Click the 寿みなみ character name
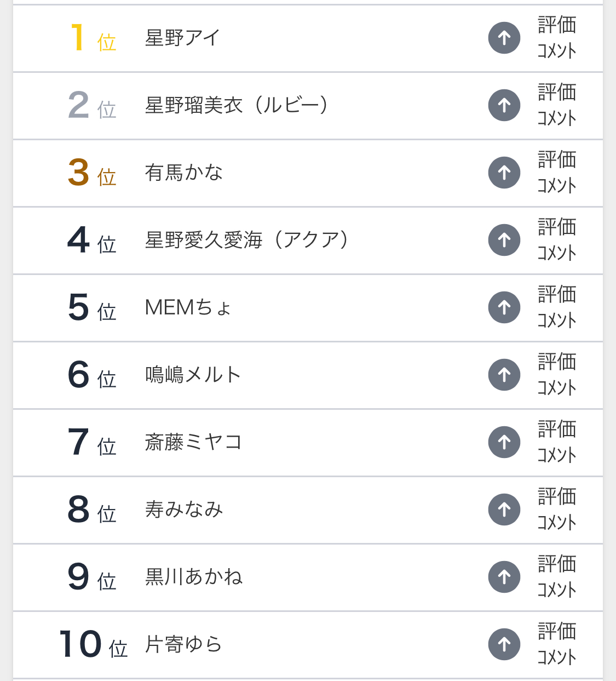616x681 pixels. [183, 510]
